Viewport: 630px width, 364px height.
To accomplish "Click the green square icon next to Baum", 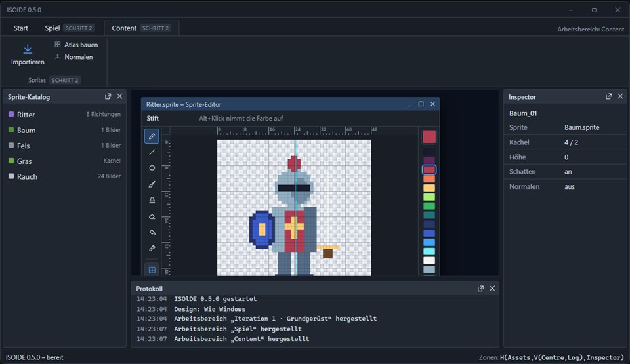I will pos(11,130).
